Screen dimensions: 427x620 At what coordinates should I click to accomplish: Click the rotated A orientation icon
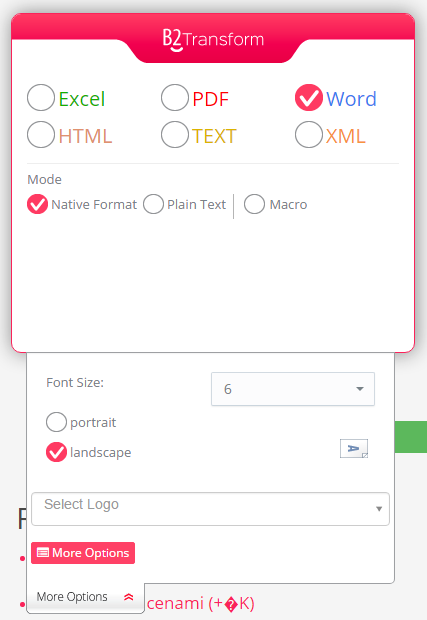[354, 448]
